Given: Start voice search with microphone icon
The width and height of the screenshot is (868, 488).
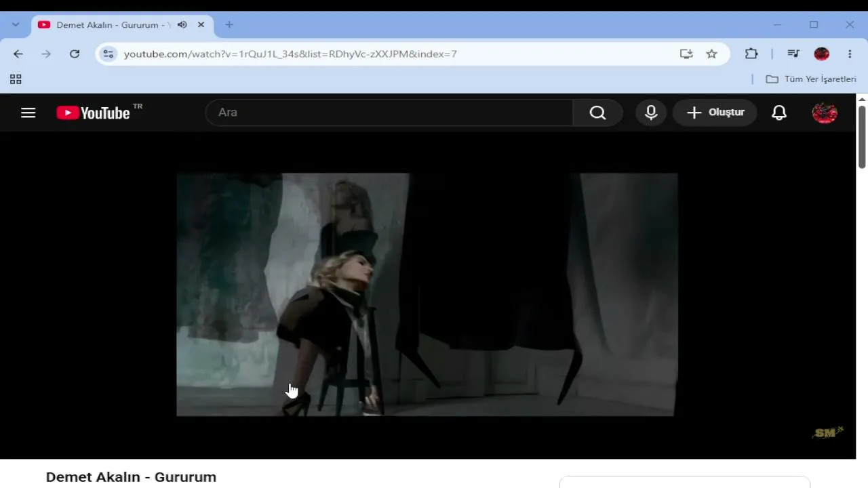Looking at the screenshot, I should tap(651, 113).
